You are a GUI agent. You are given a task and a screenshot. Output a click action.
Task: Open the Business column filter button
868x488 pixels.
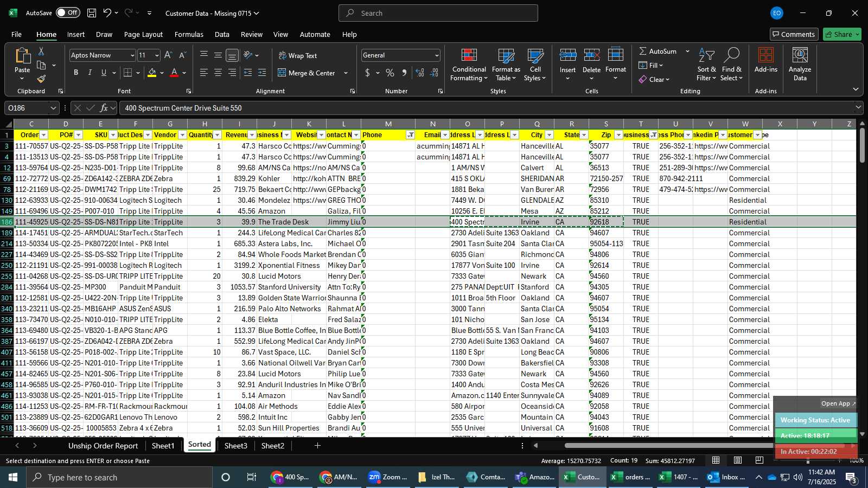654,135
